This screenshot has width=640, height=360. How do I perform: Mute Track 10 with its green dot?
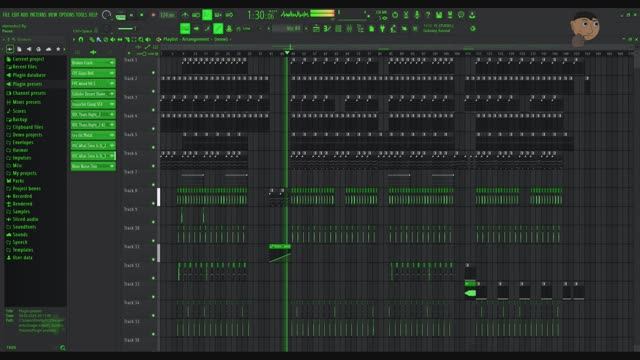point(153,241)
